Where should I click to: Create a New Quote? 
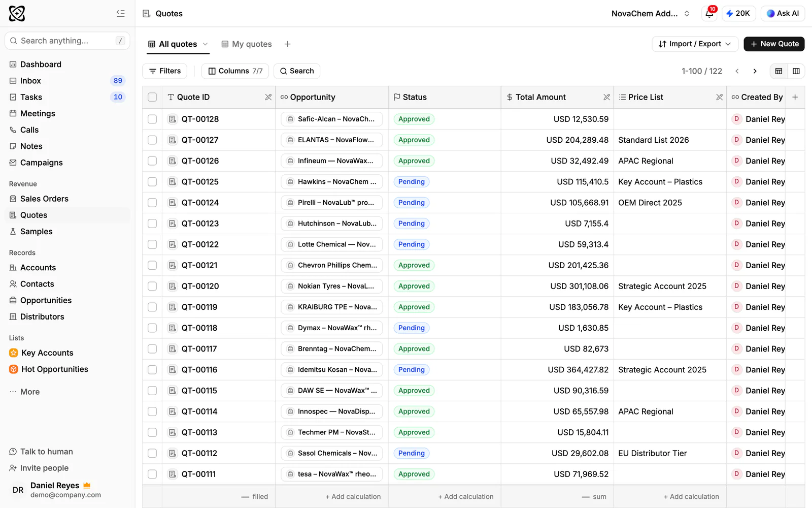click(774, 44)
